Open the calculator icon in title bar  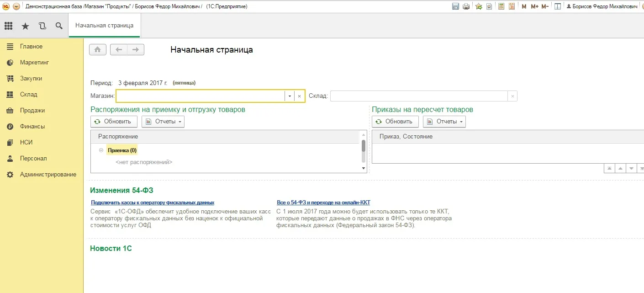click(501, 6)
